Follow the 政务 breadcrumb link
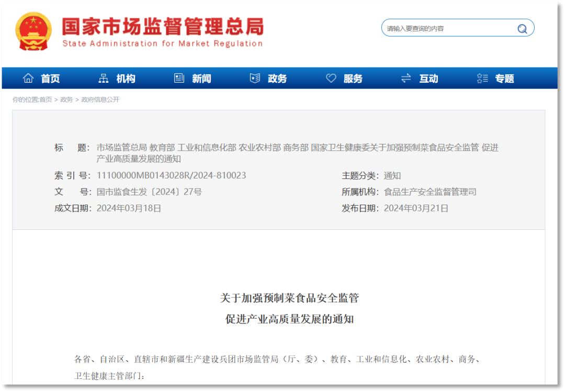 click(66, 99)
